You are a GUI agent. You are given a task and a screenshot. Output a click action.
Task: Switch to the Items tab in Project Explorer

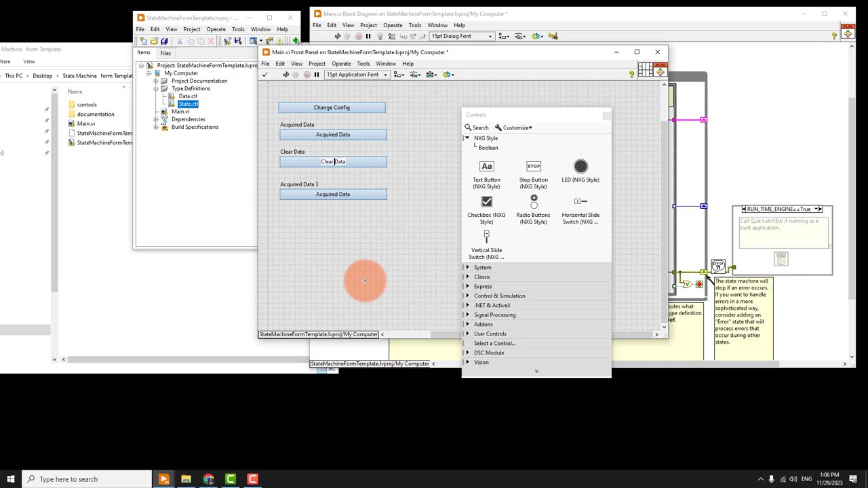click(x=144, y=53)
